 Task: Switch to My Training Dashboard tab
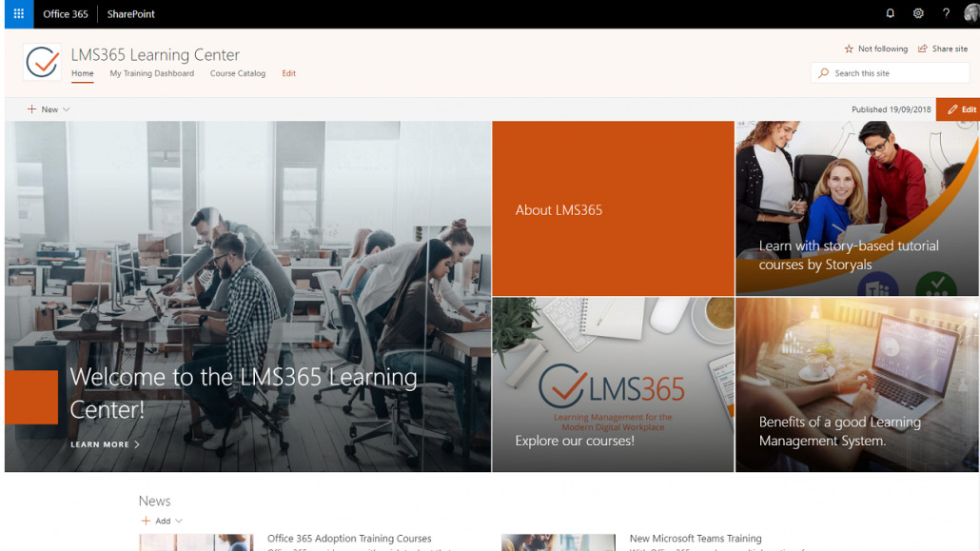click(151, 73)
